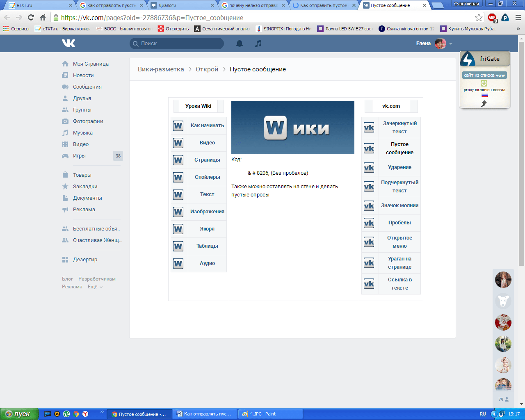Bookmark page with the star icon
Image resolution: width=525 pixels, height=420 pixels.
[x=479, y=18]
